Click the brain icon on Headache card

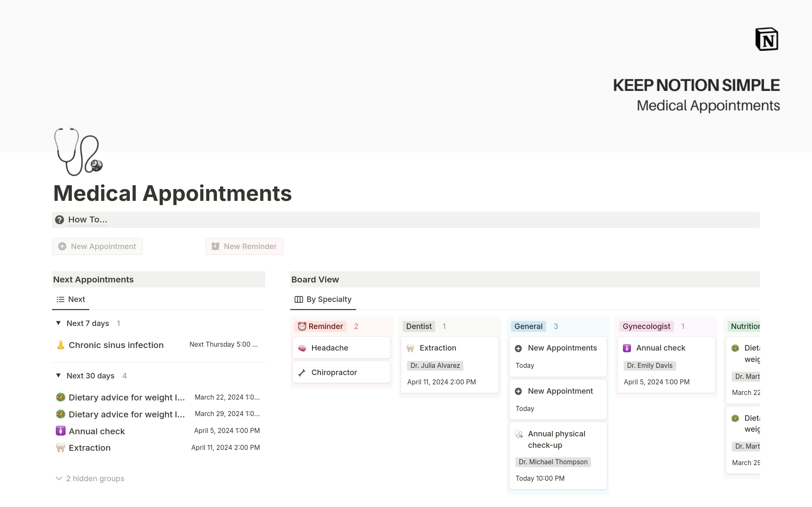[x=302, y=348]
